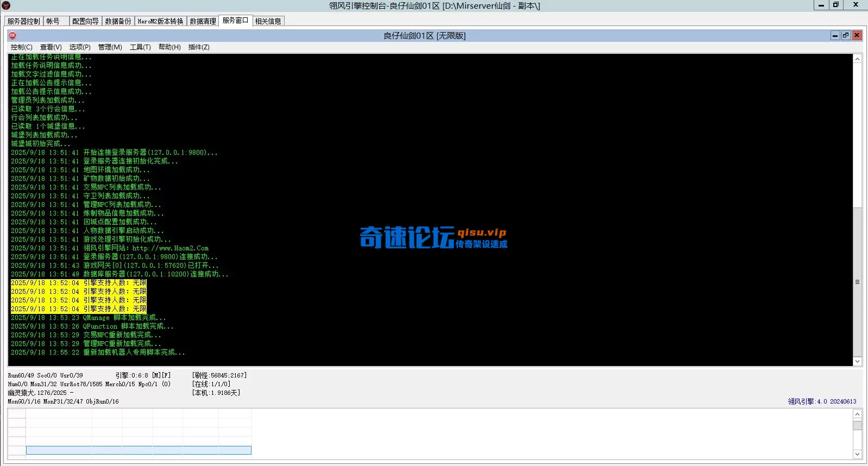This screenshot has width=868, height=466.
Task: Go to the 配置向导 tab
Action: (85, 21)
